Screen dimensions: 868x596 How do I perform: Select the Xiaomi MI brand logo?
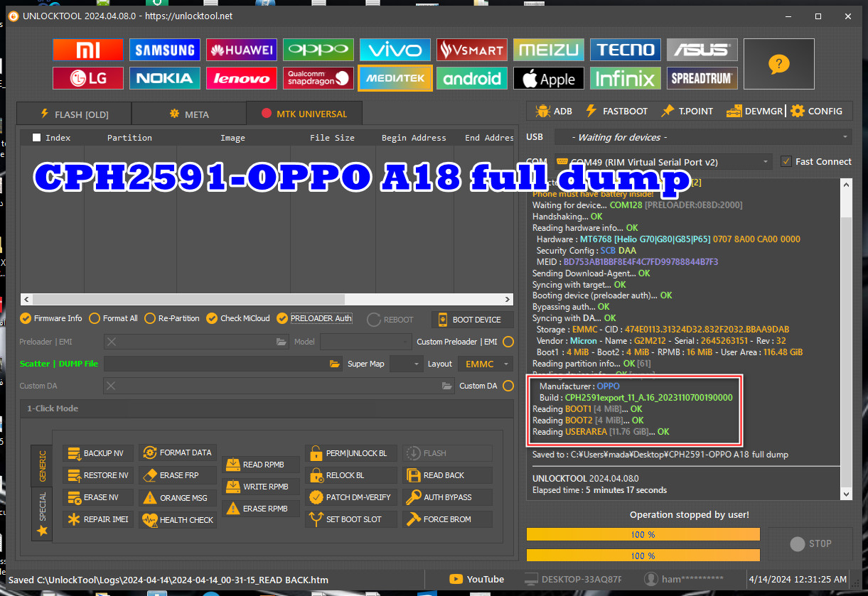pos(88,50)
